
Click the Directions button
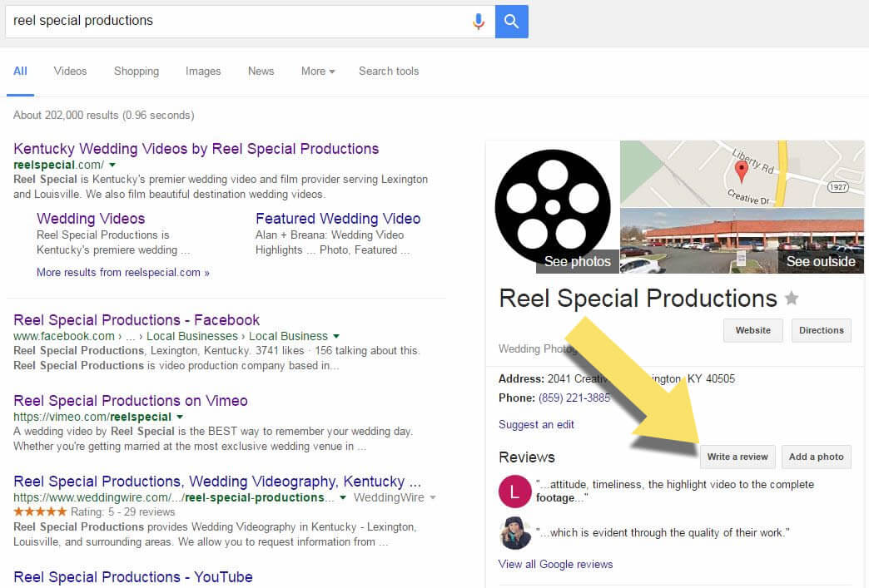(x=822, y=330)
